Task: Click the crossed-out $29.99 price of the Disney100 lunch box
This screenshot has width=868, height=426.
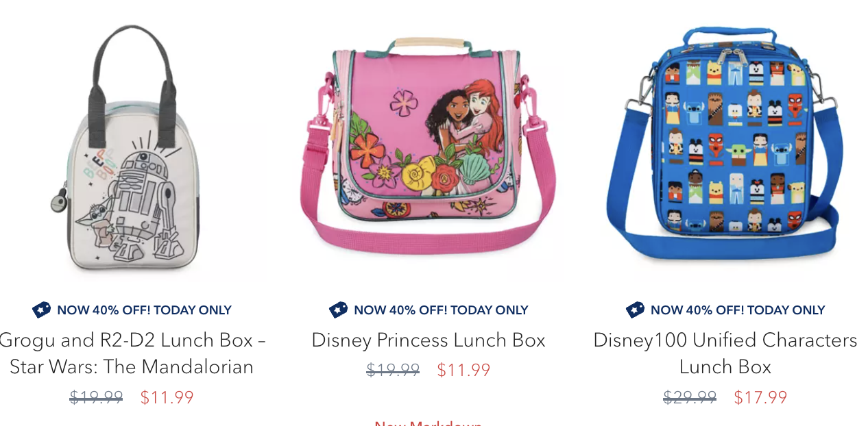Action: point(690,398)
